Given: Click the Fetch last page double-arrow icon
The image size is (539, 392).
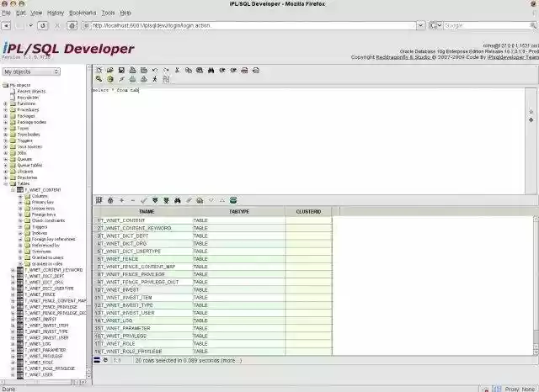Looking at the screenshot, I should 166,200.
